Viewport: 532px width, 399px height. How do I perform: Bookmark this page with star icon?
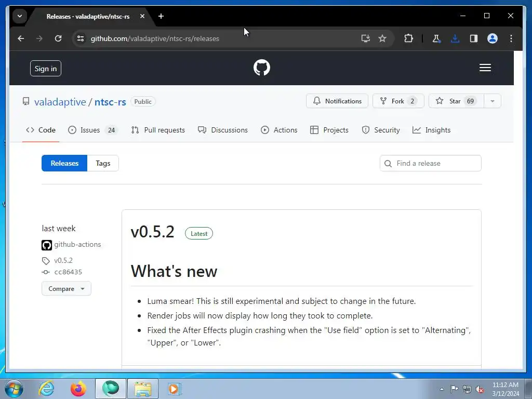point(382,38)
